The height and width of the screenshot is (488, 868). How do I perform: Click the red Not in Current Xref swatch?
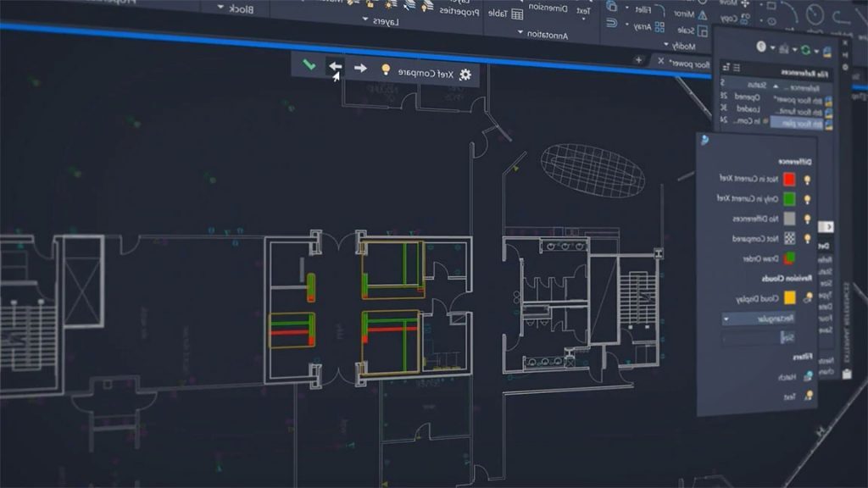tap(788, 179)
